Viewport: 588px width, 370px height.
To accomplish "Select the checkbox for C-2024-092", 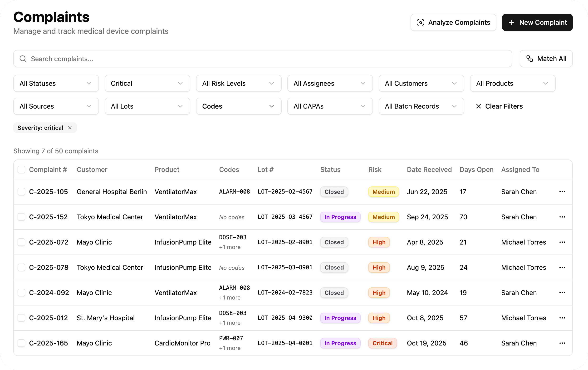I will (21, 293).
